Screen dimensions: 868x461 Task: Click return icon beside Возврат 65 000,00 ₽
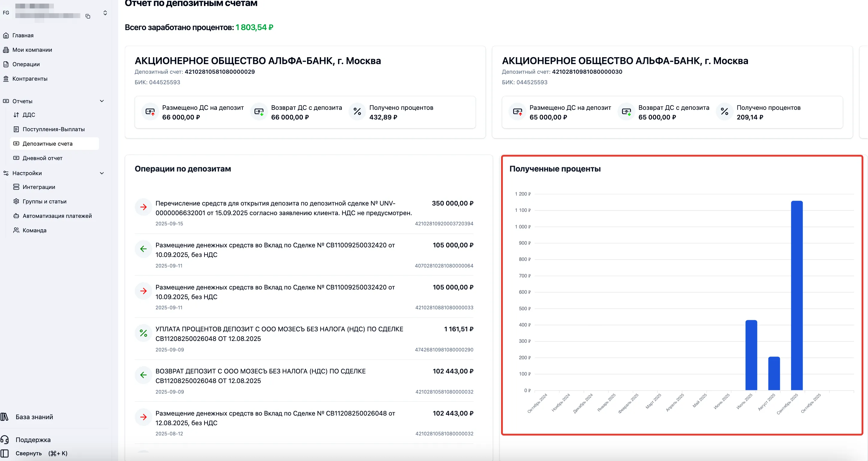click(626, 111)
